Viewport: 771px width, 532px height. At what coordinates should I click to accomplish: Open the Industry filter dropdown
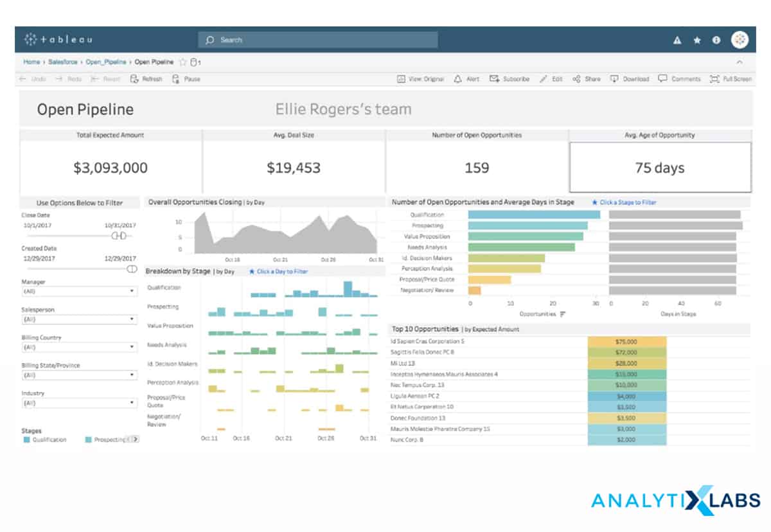click(x=79, y=403)
